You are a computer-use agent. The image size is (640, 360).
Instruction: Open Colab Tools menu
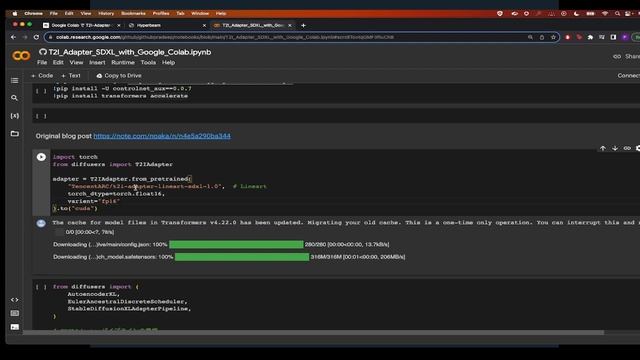[148, 62]
